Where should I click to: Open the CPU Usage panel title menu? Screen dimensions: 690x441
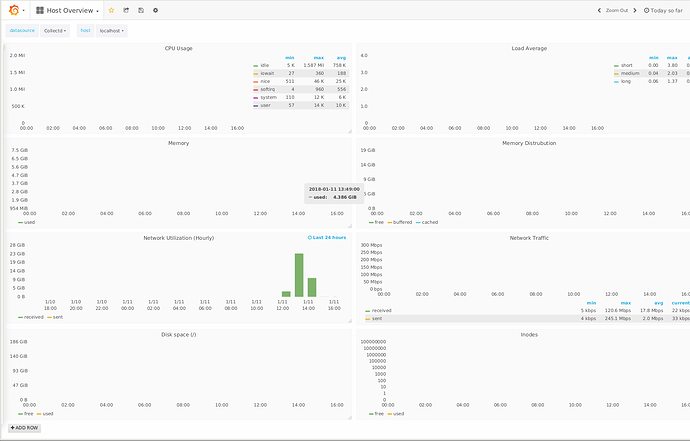[178, 48]
